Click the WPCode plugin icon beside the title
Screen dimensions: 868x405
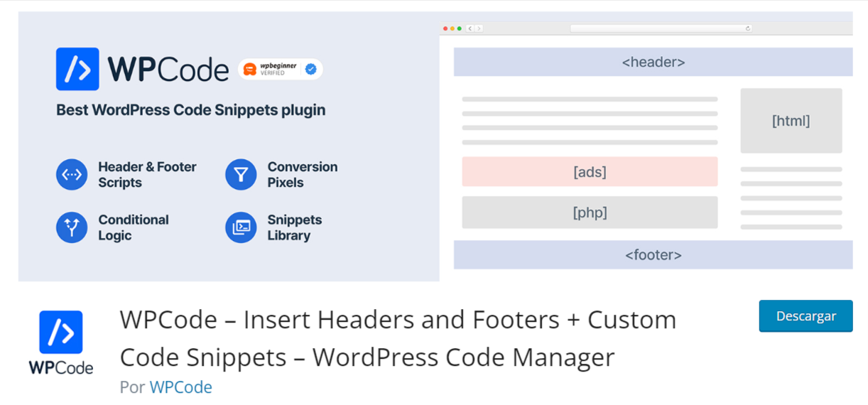(x=61, y=333)
